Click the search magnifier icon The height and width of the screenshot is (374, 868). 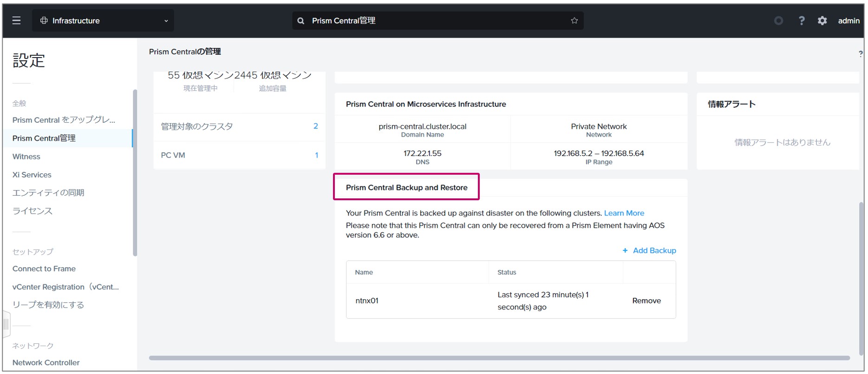(301, 21)
